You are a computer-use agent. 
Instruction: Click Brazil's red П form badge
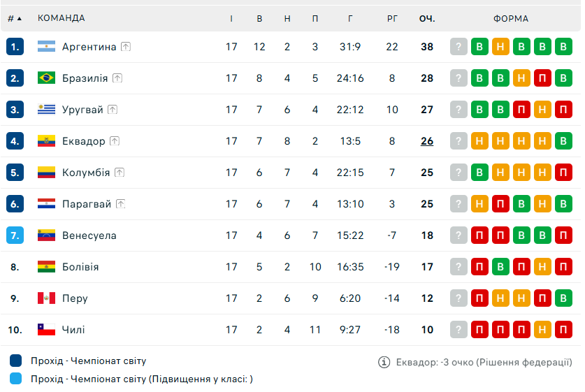pyautogui.click(x=542, y=78)
